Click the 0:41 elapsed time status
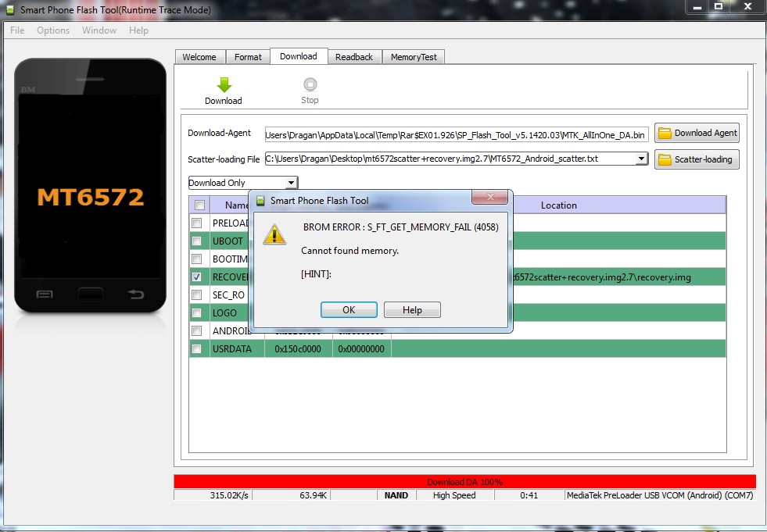767x532 pixels. click(x=529, y=495)
